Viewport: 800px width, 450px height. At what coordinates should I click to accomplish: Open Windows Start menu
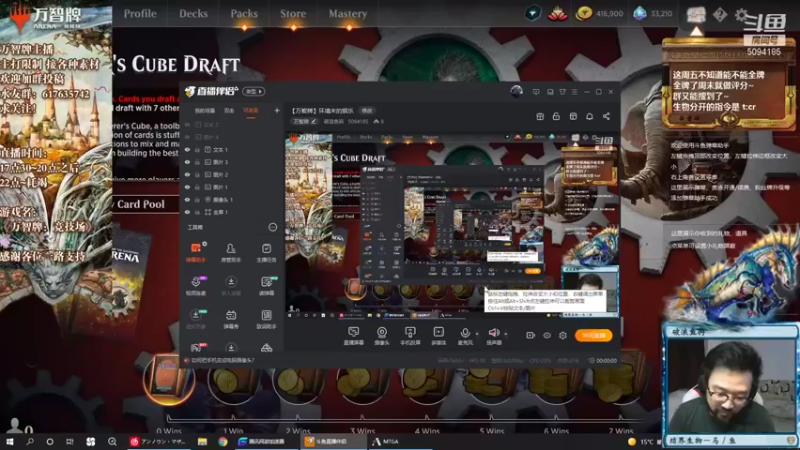[10, 441]
